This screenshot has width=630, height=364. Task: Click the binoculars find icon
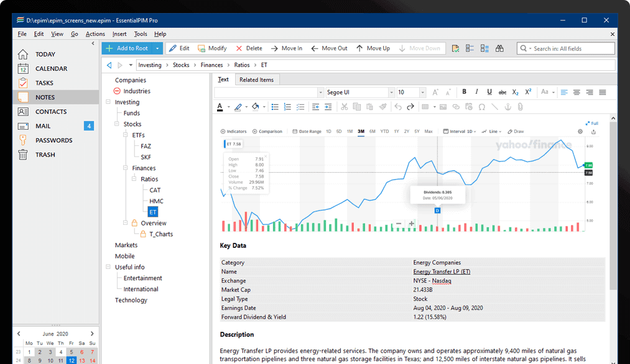tap(499, 48)
